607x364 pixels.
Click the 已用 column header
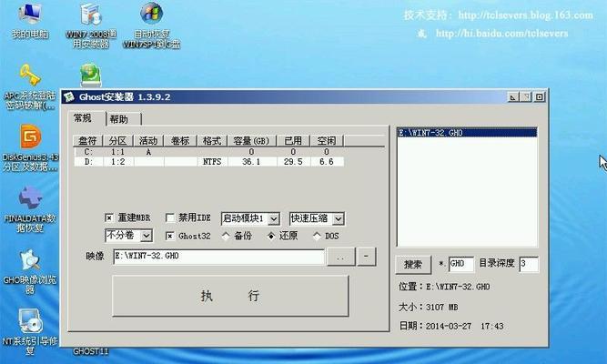[x=293, y=140]
